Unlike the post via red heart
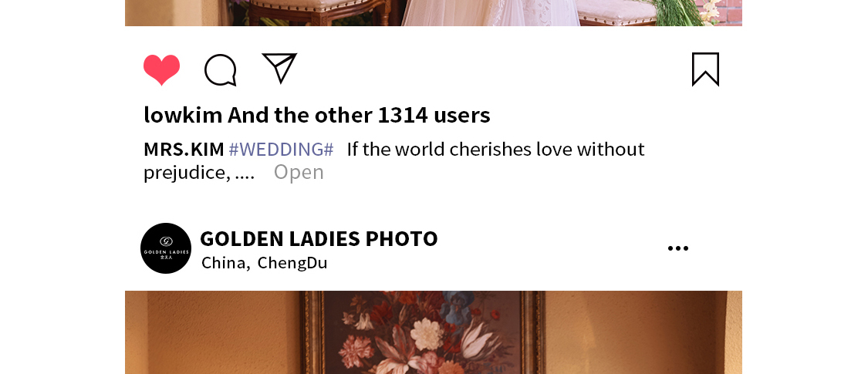The image size is (868, 374). pos(162,69)
